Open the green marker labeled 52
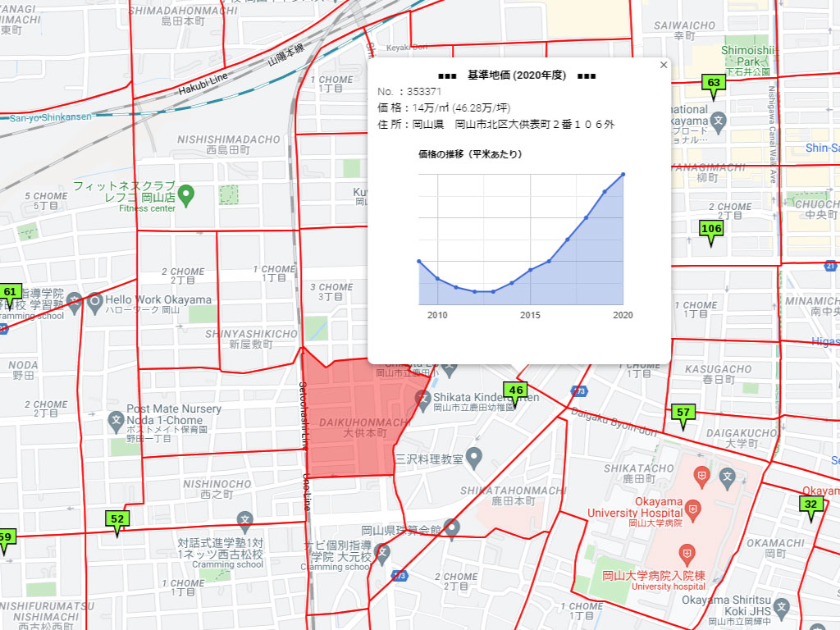 (117, 520)
